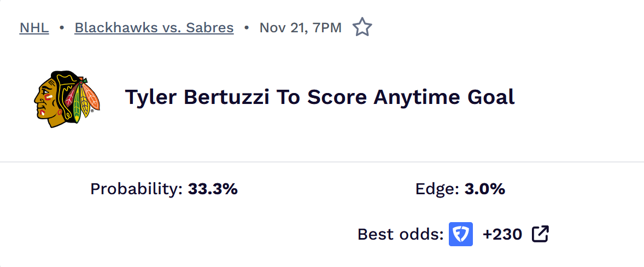Click the Chicago Blackhawks team logo
The image size is (644, 267).
(x=67, y=98)
